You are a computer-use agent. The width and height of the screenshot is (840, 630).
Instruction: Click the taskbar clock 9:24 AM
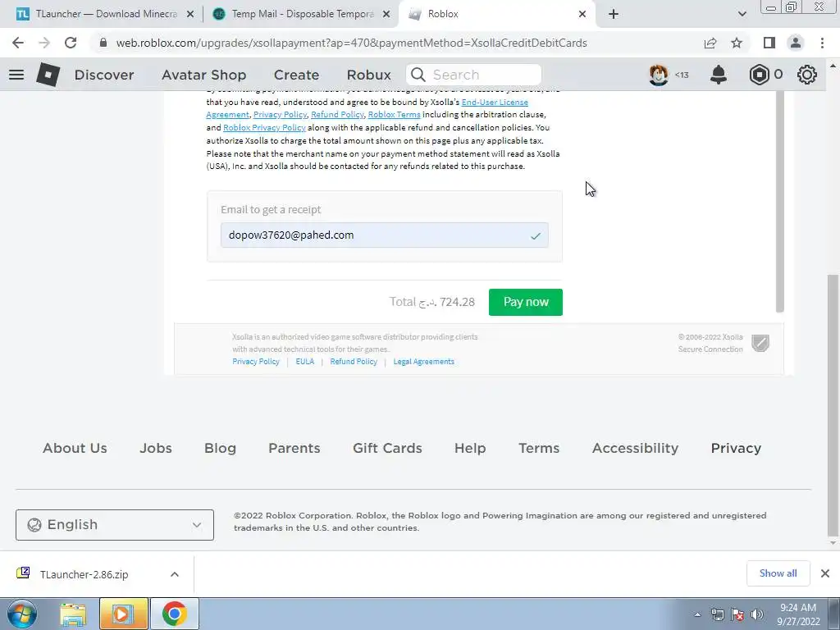pyautogui.click(x=797, y=608)
